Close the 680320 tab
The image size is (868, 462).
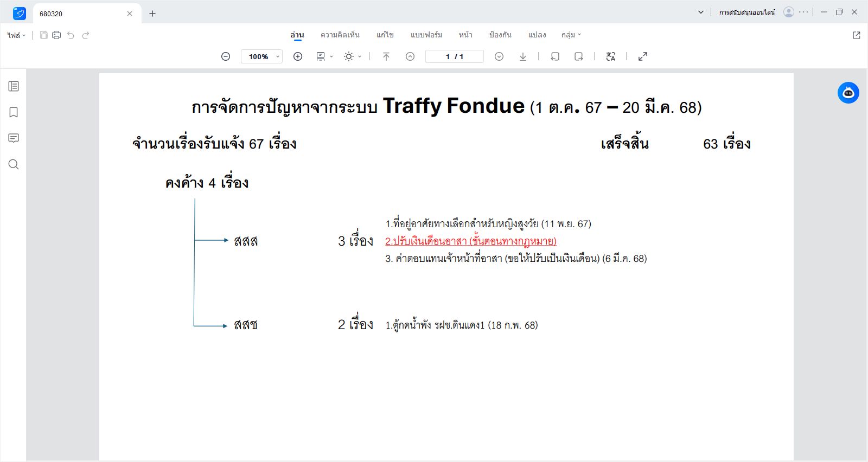click(x=130, y=14)
